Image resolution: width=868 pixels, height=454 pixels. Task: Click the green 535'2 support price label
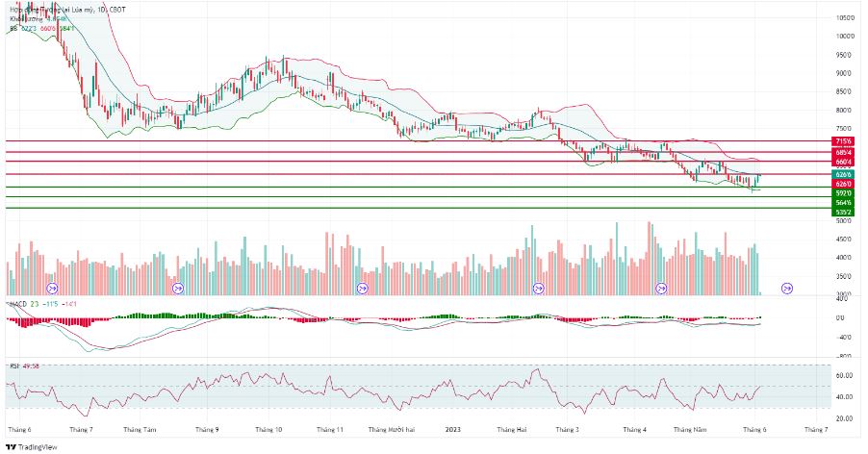click(844, 212)
